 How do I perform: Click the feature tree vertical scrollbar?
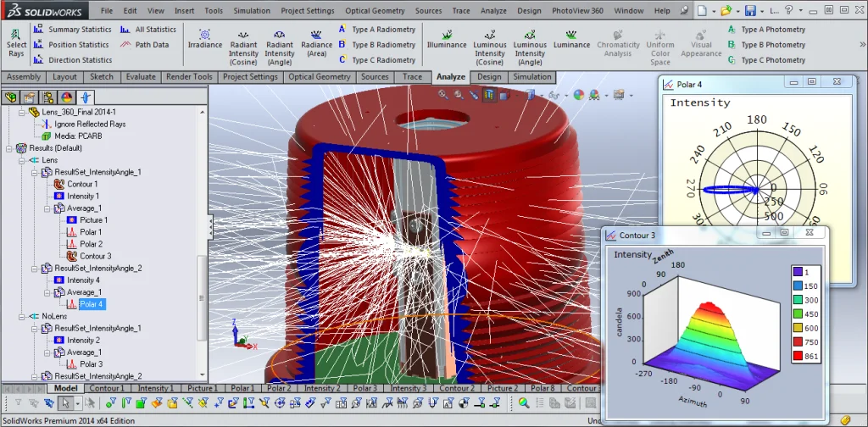tap(202, 299)
